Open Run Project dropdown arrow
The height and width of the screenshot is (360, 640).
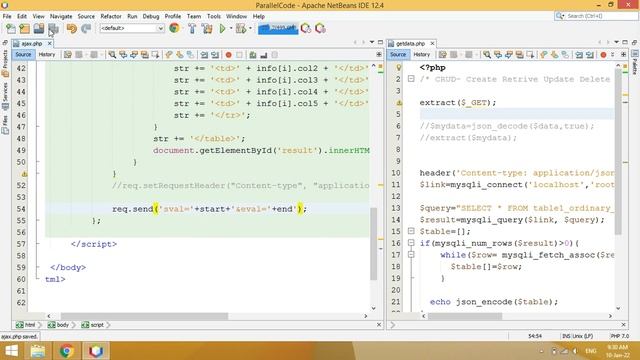[231, 29]
